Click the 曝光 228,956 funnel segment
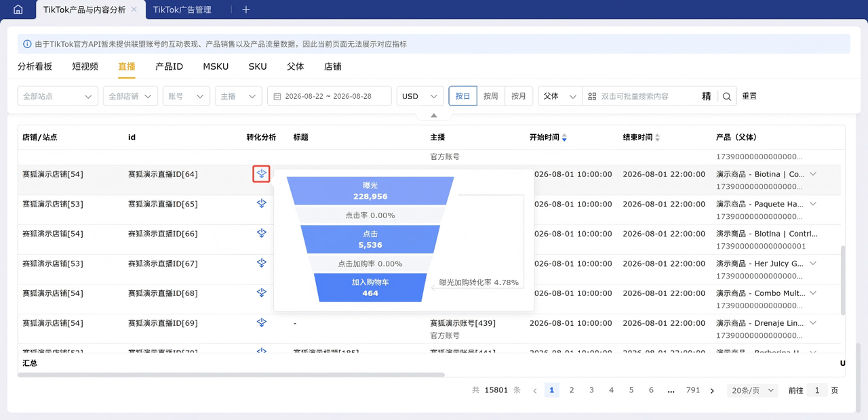The width and height of the screenshot is (868, 420). (370, 190)
